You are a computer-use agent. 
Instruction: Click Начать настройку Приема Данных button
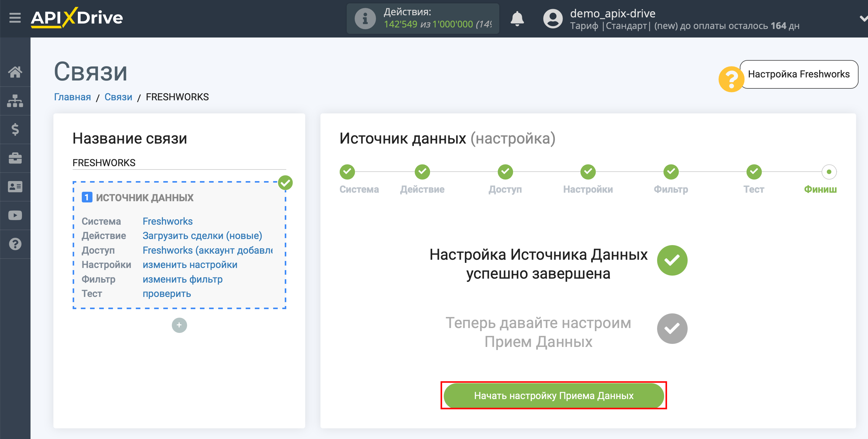(x=553, y=396)
